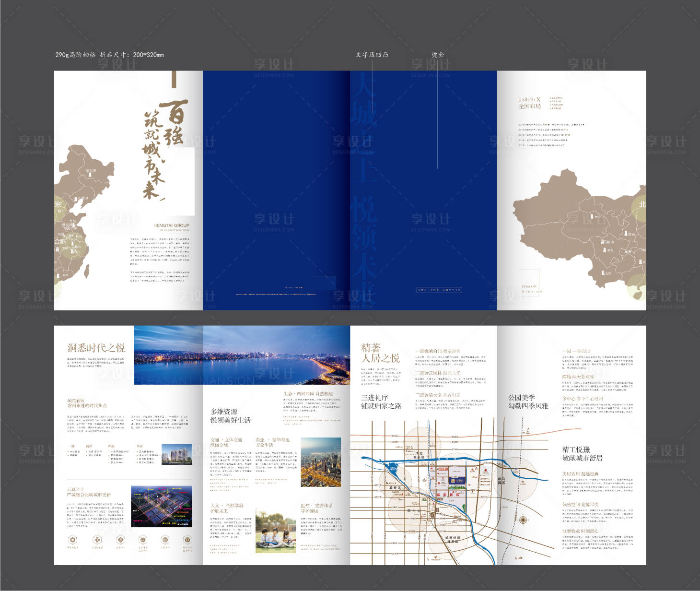Click the '商业·繁华领地 万象生活' section title
This screenshot has height=591, width=700.
pos(272,442)
